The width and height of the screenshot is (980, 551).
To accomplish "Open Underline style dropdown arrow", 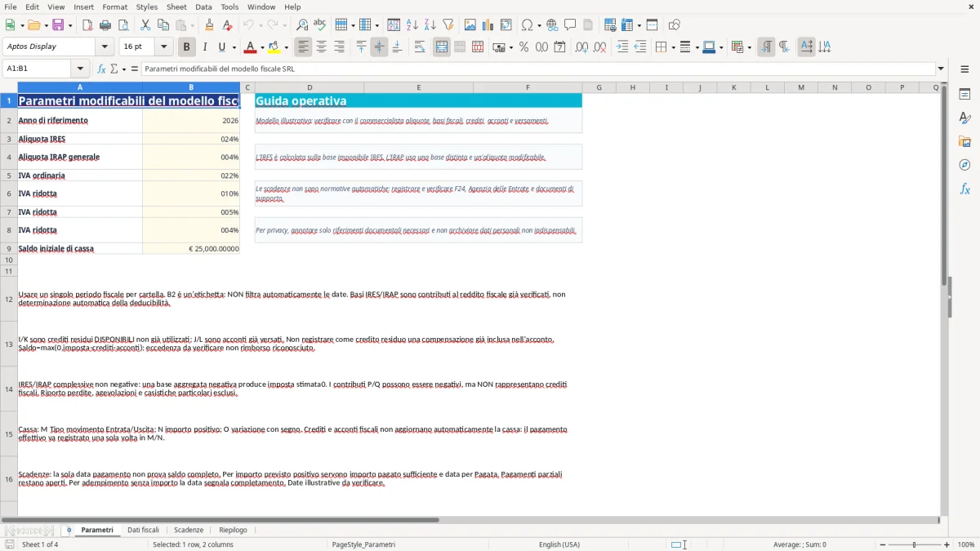I will pos(234,47).
